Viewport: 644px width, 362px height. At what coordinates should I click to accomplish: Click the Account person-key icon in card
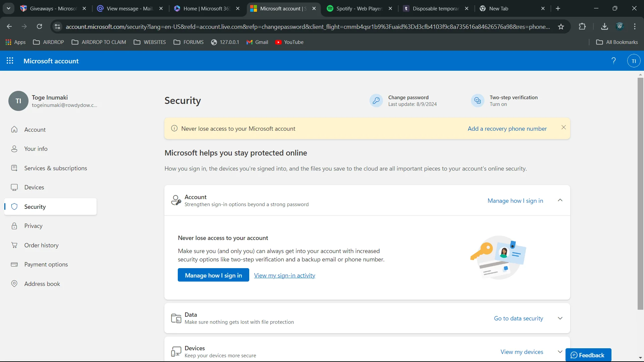176,200
